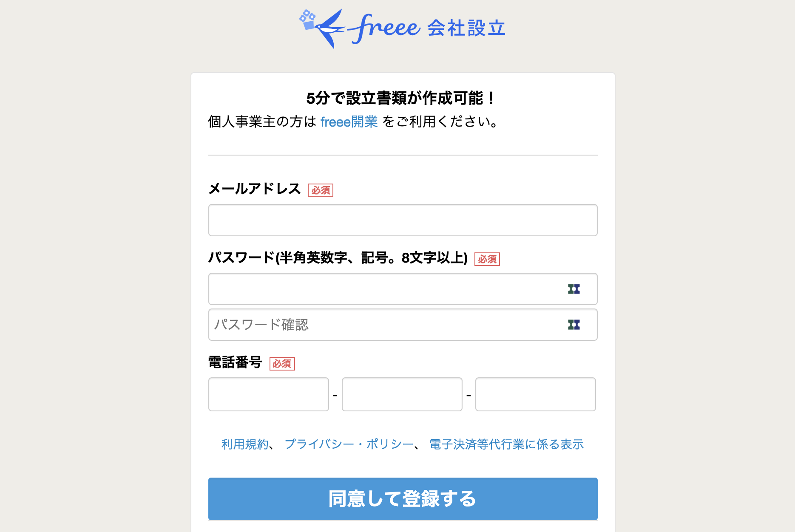795x532 pixels.
Task: Click the password manager icon in パスワード確認 field
Action: coord(574,325)
